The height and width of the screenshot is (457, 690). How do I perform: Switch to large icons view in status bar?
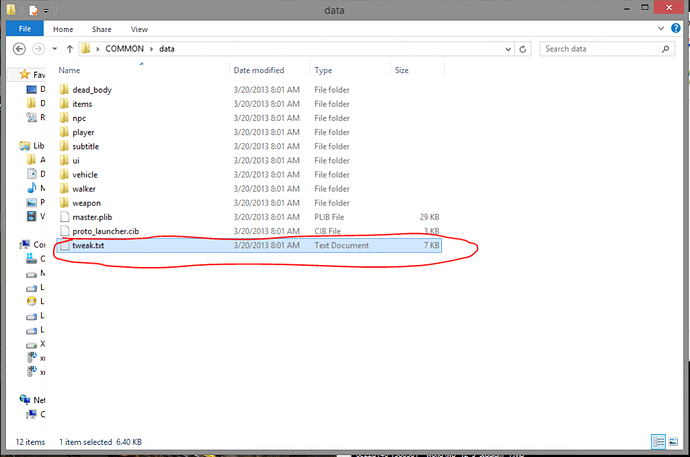(x=675, y=441)
